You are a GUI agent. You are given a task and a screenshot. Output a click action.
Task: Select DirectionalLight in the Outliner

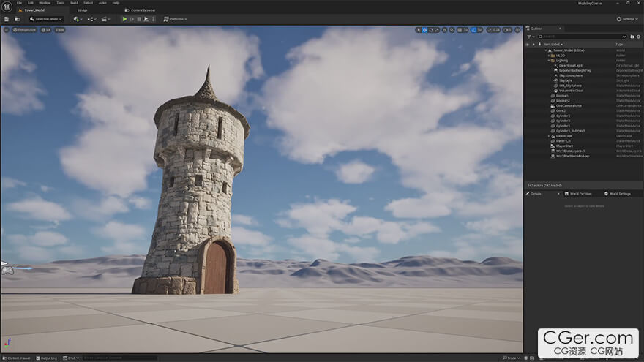click(x=571, y=66)
